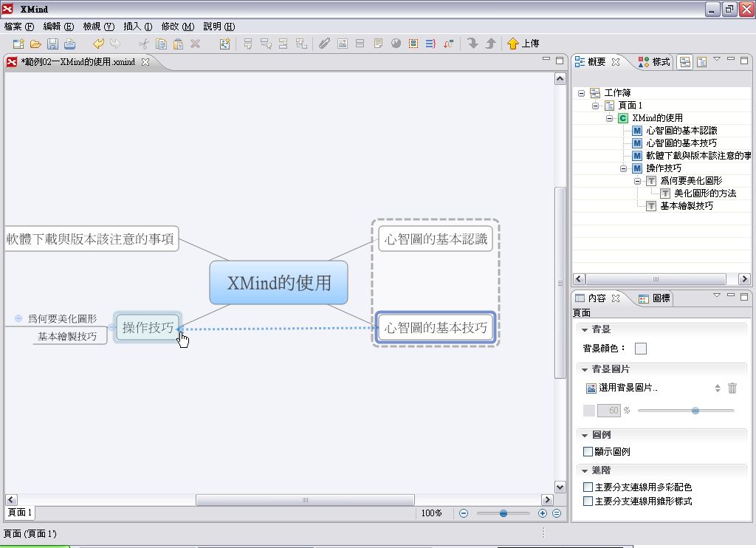Click the workbook view icon in the outline panel header
This screenshot has width=756, height=548.
(x=685, y=62)
